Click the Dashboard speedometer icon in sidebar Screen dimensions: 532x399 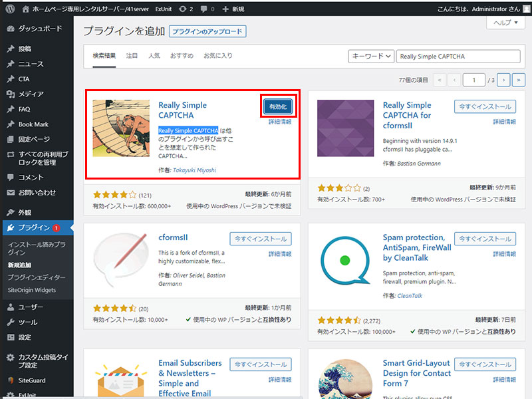[10, 29]
